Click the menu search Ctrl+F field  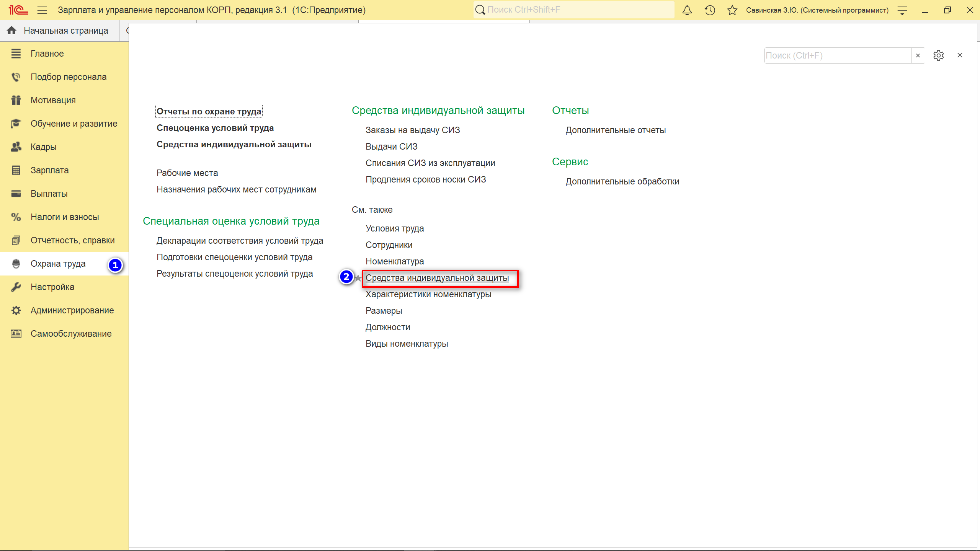coord(837,55)
